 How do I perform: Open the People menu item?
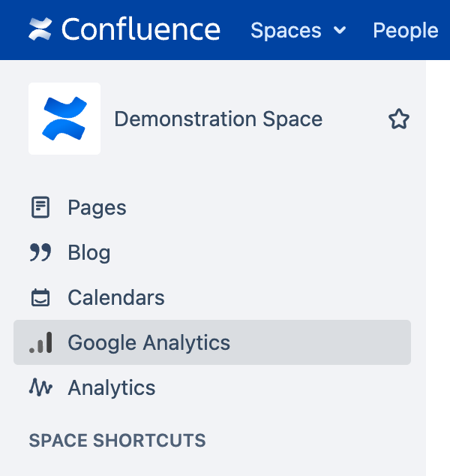[x=405, y=31]
